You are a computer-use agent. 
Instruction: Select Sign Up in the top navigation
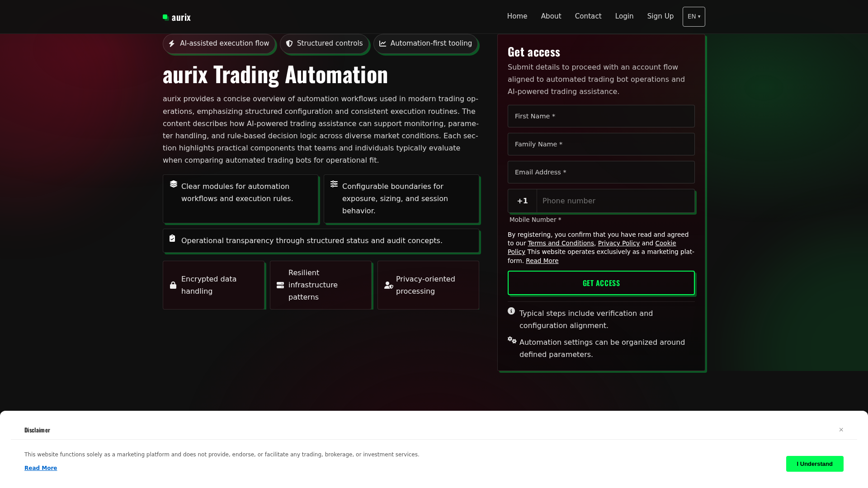point(660,16)
